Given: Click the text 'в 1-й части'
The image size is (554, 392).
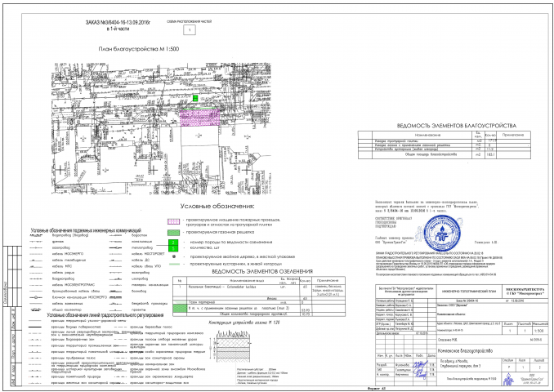Looking at the screenshot, I should pyautogui.click(x=118, y=29).
